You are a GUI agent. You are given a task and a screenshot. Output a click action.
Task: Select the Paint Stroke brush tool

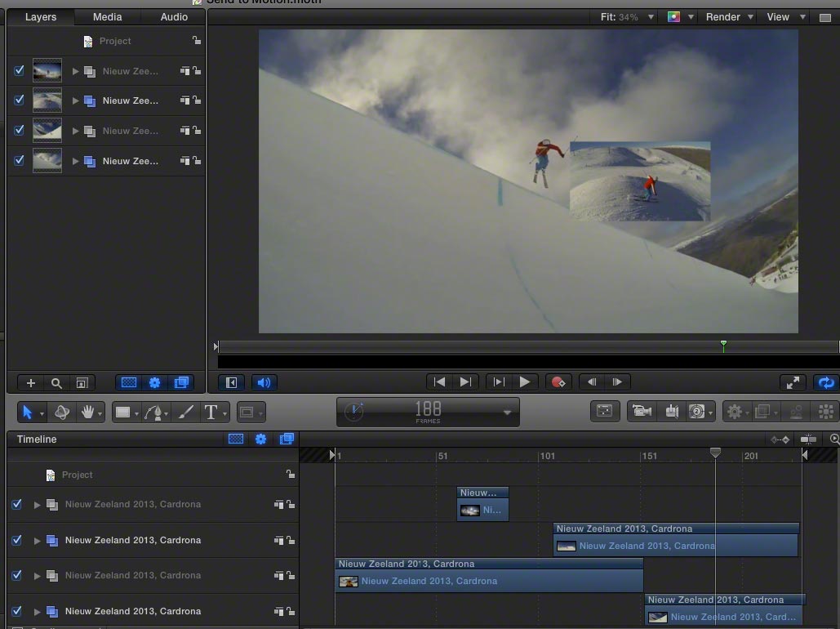click(x=185, y=412)
